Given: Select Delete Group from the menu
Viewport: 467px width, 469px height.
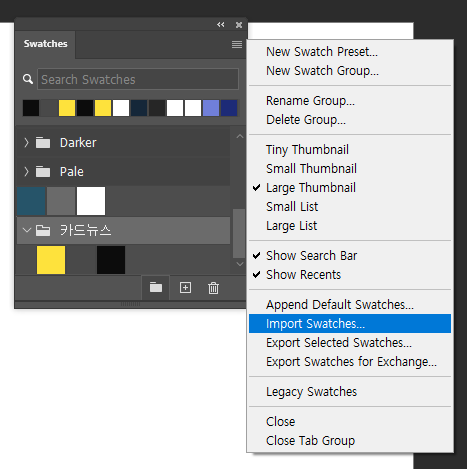Looking at the screenshot, I should click(306, 120).
